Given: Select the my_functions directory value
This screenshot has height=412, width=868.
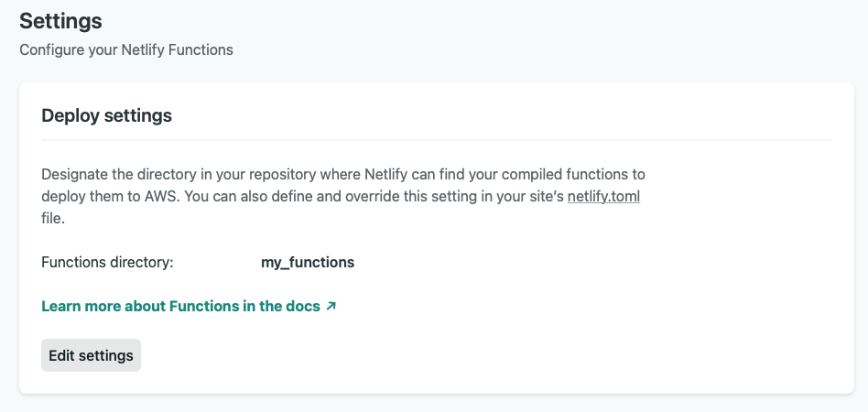Looking at the screenshot, I should (308, 263).
